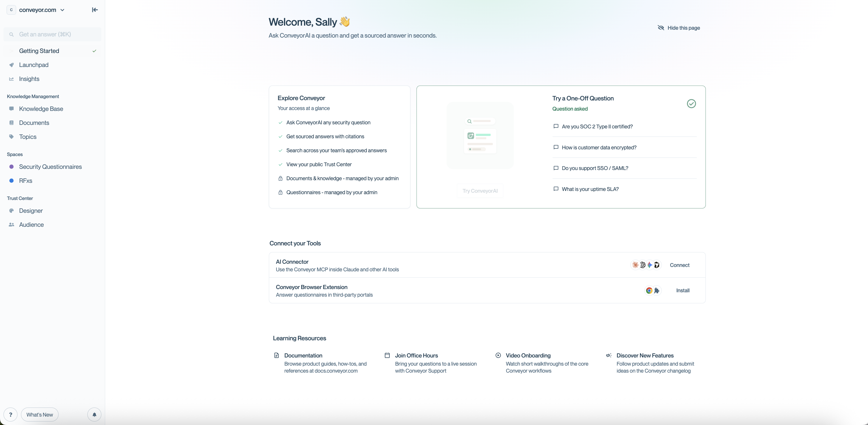Click the green completed checkmark circle
Viewport: 868px width, 425px height.
(x=691, y=104)
